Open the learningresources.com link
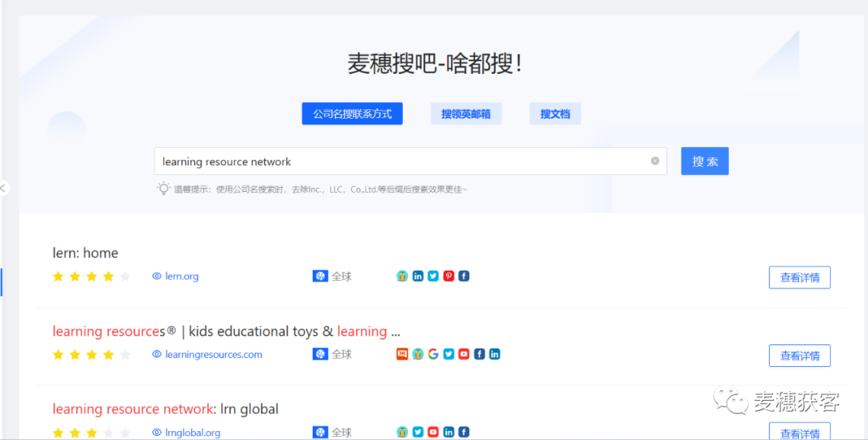Screen dimensions: 868x440 [x=214, y=354]
